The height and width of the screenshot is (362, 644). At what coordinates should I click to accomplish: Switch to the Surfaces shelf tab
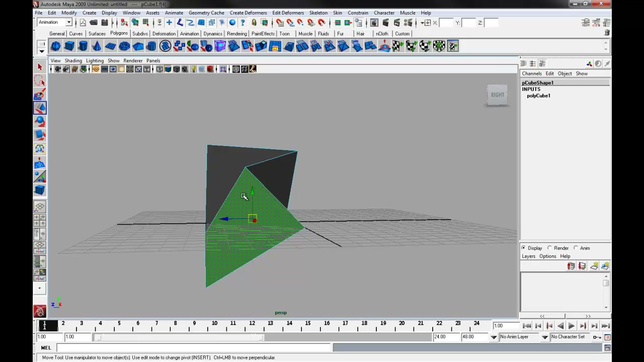[97, 34]
